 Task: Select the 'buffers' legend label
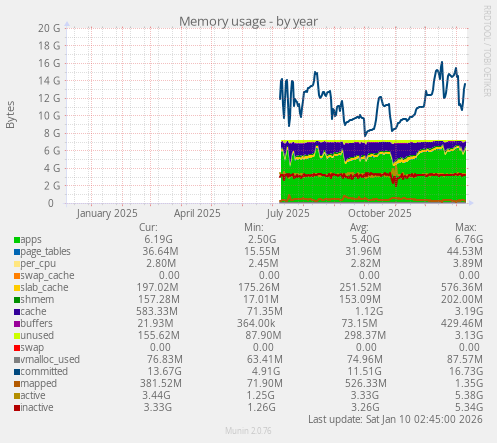coord(37,323)
